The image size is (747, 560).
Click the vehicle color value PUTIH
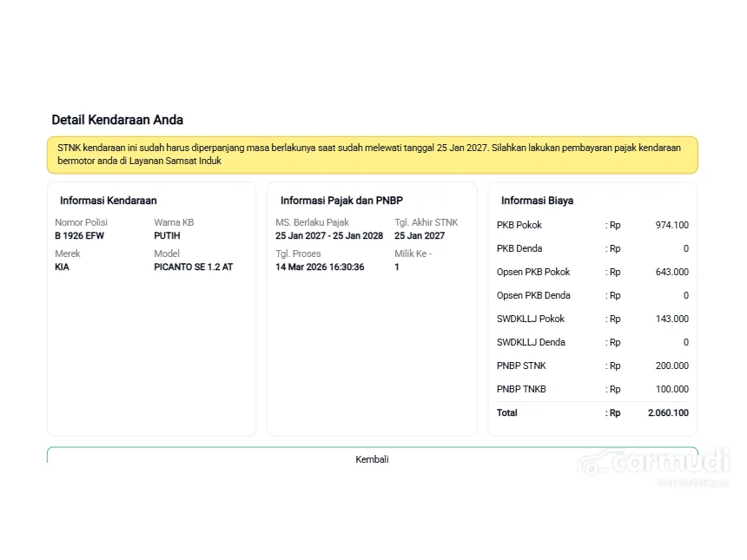click(167, 235)
